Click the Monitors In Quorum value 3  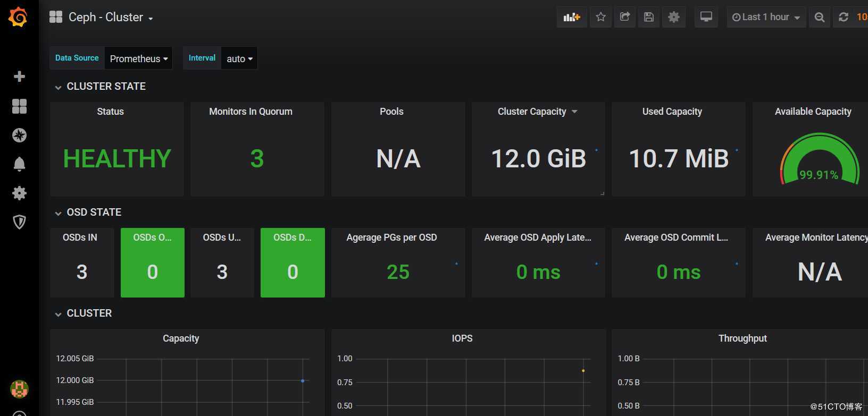point(257,158)
